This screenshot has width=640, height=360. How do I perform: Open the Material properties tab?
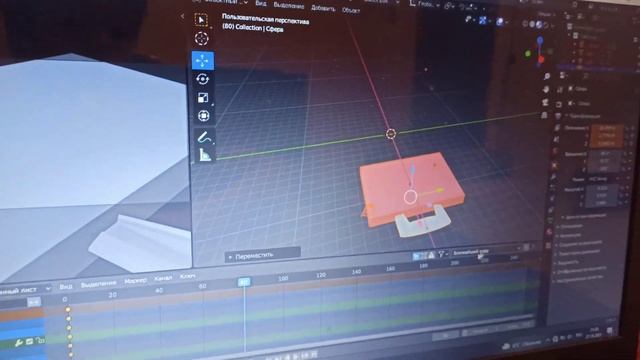(x=549, y=232)
